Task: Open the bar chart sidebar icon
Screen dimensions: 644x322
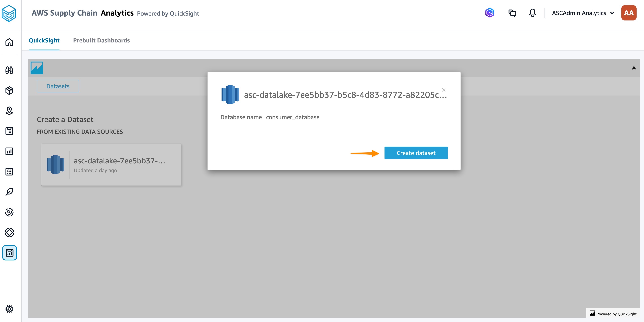Action: coord(9,151)
